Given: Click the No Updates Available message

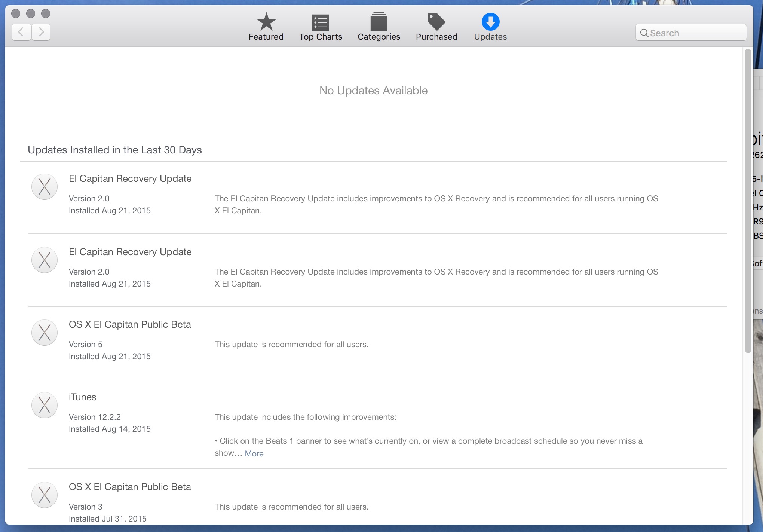Looking at the screenshot, I should pyautogui.click(x=373, y=91).
